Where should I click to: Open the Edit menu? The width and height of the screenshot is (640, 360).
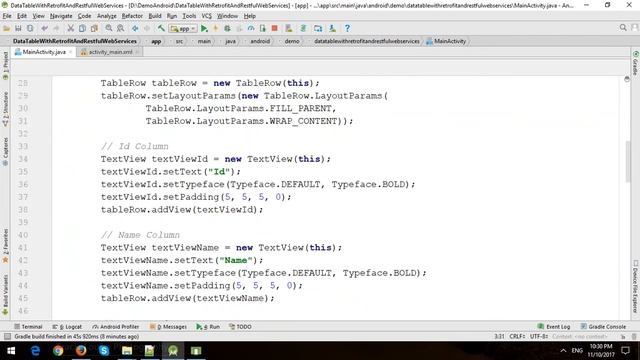tap(22, 16)
